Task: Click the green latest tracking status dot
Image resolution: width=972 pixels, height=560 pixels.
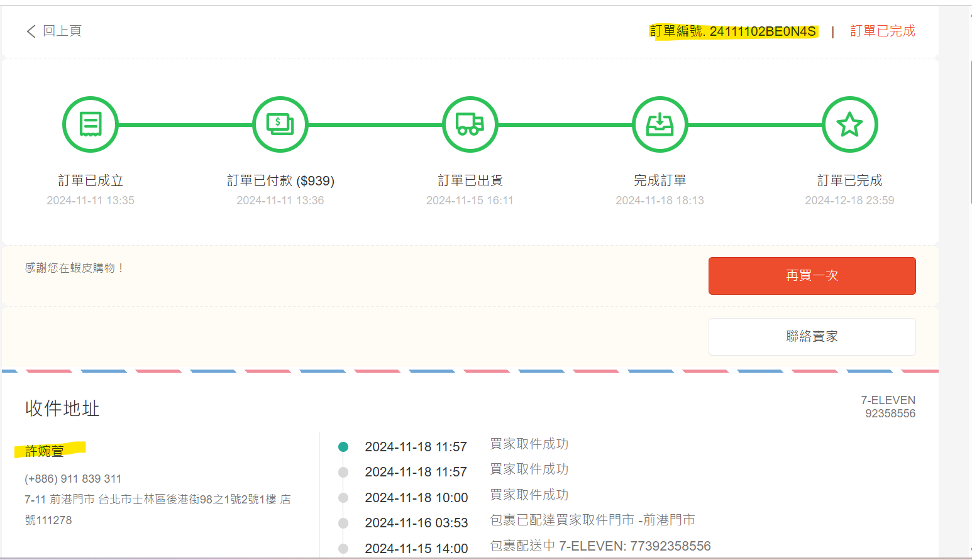Action: pyautogui.click(x=343, y=447)
